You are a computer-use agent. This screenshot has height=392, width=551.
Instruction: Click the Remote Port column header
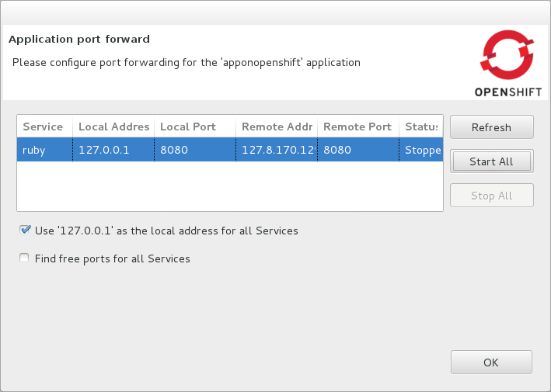[x=357, y=127]
